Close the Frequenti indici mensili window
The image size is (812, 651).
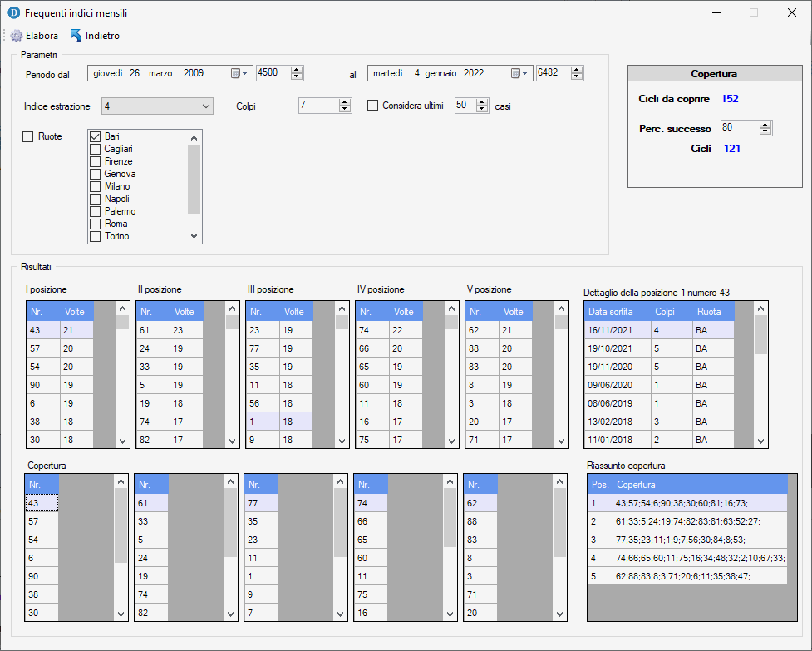coord(792,13)
